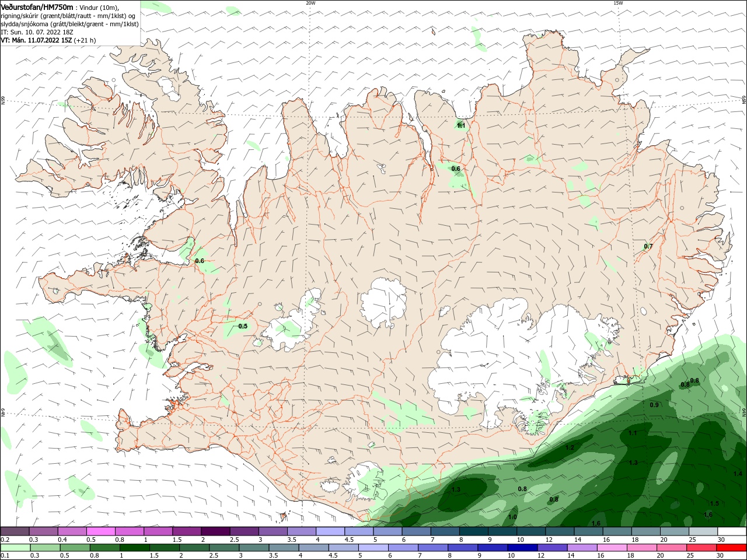Click the 0.7 precipitation value on the map
This screenshot has height=560, width=747.
click(x=648, y=246)
